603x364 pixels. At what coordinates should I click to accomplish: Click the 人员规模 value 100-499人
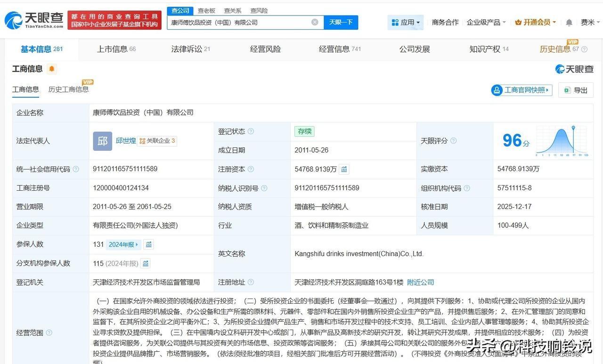[x=513, y=226]
